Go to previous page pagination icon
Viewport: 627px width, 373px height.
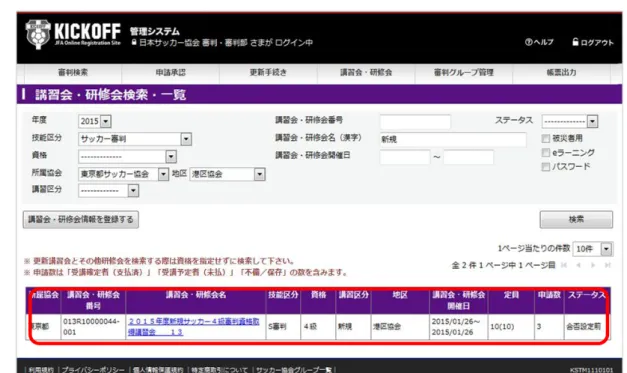click(578, 265)
